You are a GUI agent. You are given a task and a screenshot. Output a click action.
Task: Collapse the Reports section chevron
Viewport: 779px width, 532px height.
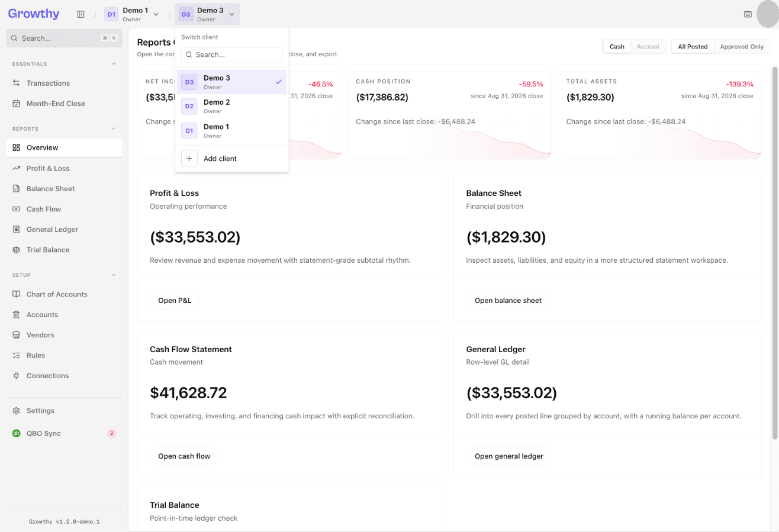114,129
